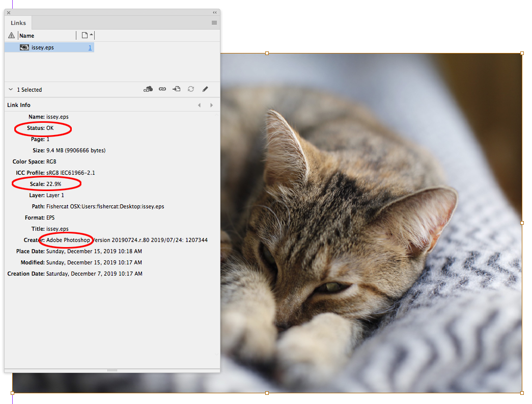This screenshot has height=404, width=532.
Task: Click the "Page: 1" info row
Action: click(x=40, y=139)
